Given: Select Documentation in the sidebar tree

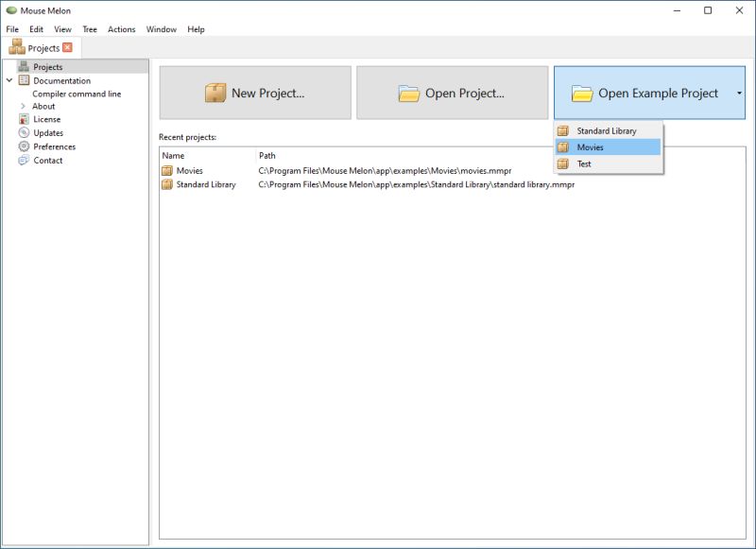Looking at the screenshot, I should point(61,80).
